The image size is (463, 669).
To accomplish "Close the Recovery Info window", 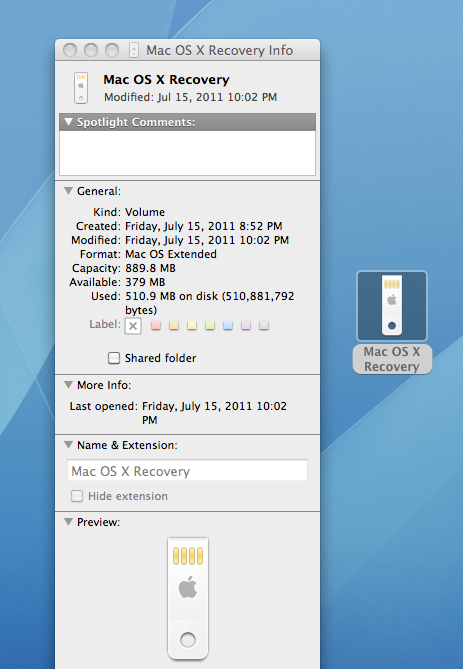I will tap(70, 50).
